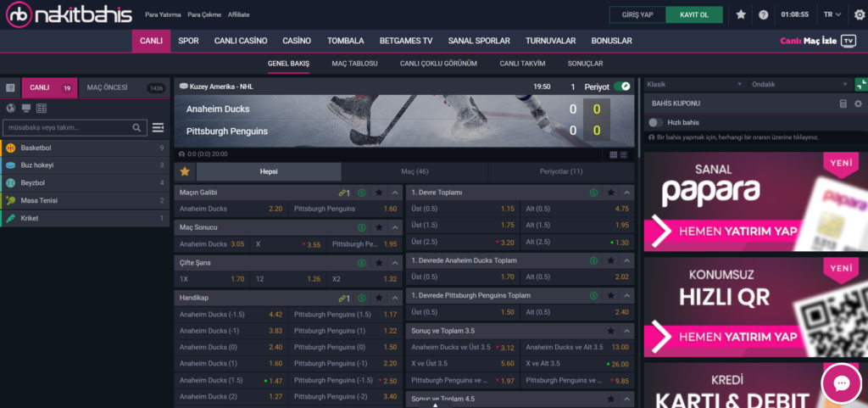This screenshot has width=868, height=408.
Task: Open the BETGAMES TV menu
Action: (x=406, y=41)
